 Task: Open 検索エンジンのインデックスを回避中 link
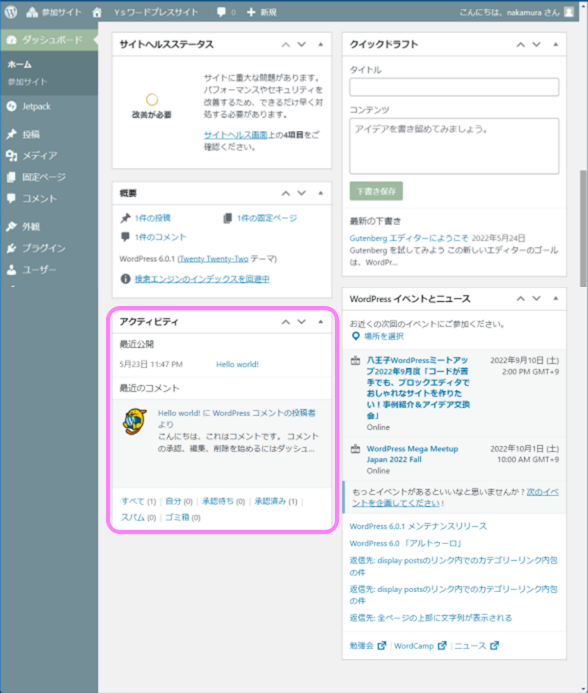202,279
